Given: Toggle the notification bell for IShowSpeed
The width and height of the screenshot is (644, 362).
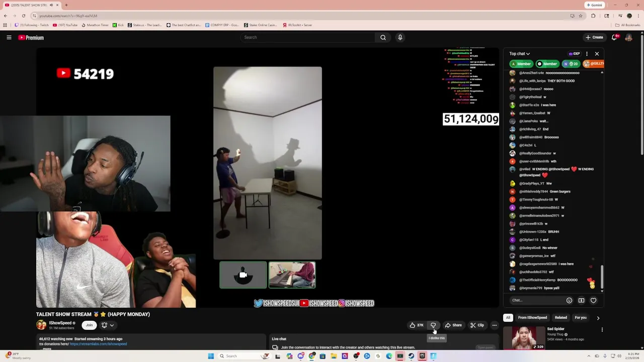Looking at the screenshot, I should (x=104, y=325).
